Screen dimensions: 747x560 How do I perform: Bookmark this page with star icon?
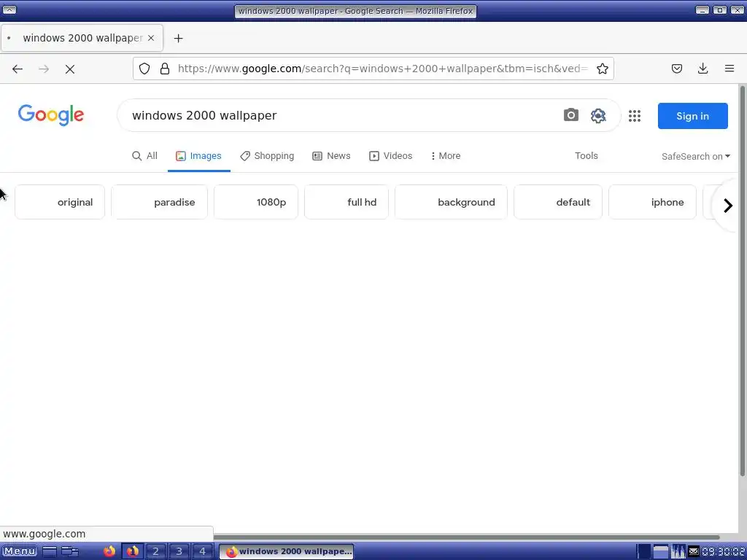pyautogui.click(x=602, y=69)
